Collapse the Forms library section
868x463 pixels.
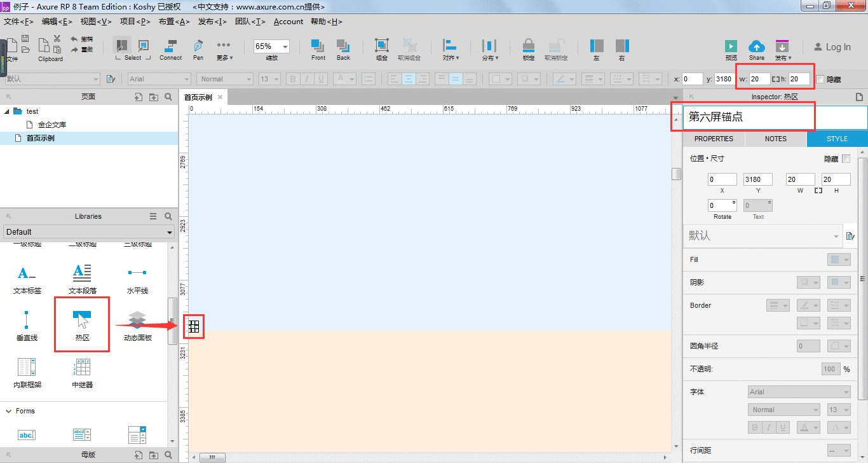8,411
